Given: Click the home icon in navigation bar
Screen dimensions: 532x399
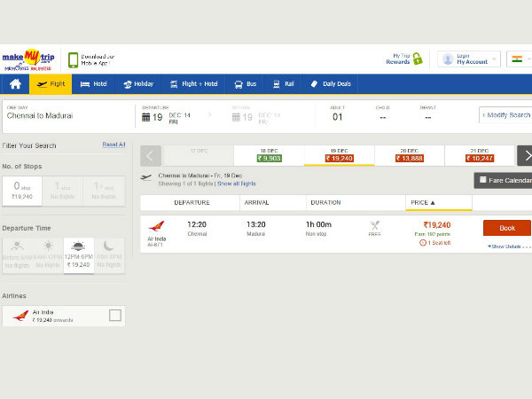Looking at the screenshot, I should click(x=14, y=84).
